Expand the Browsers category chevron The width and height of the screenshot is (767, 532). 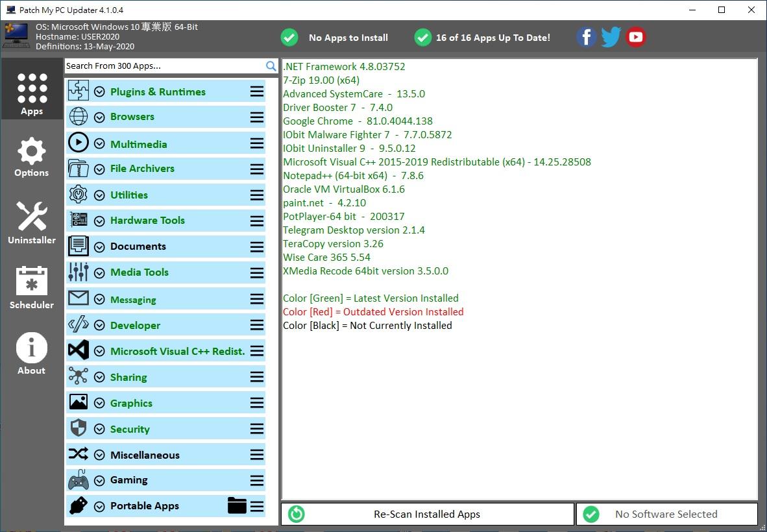pyautogui.click(x=99, y=117)
